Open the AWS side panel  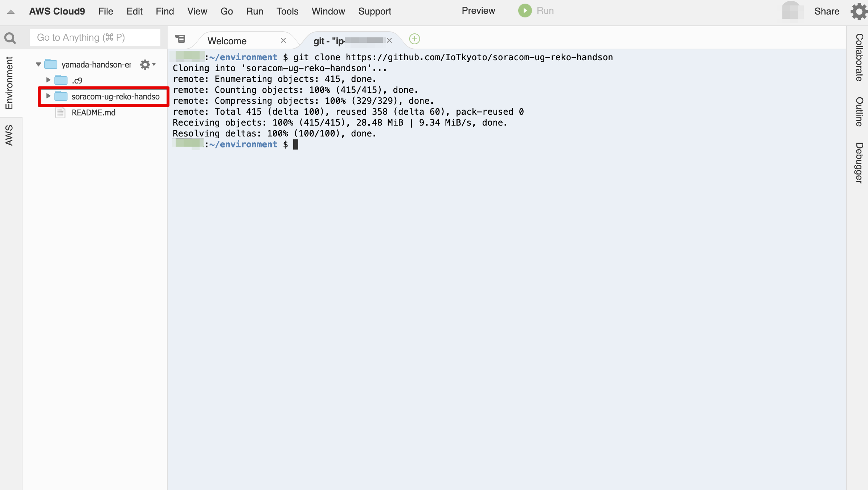(9, 135)
